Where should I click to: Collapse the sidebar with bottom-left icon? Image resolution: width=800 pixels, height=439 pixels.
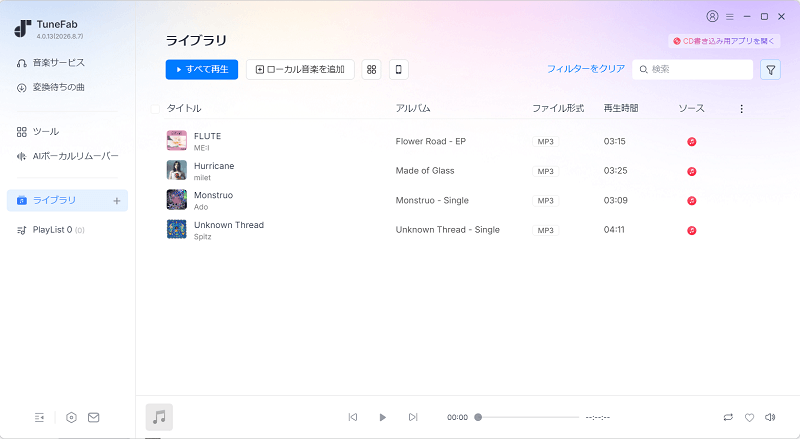coord(39,418)
